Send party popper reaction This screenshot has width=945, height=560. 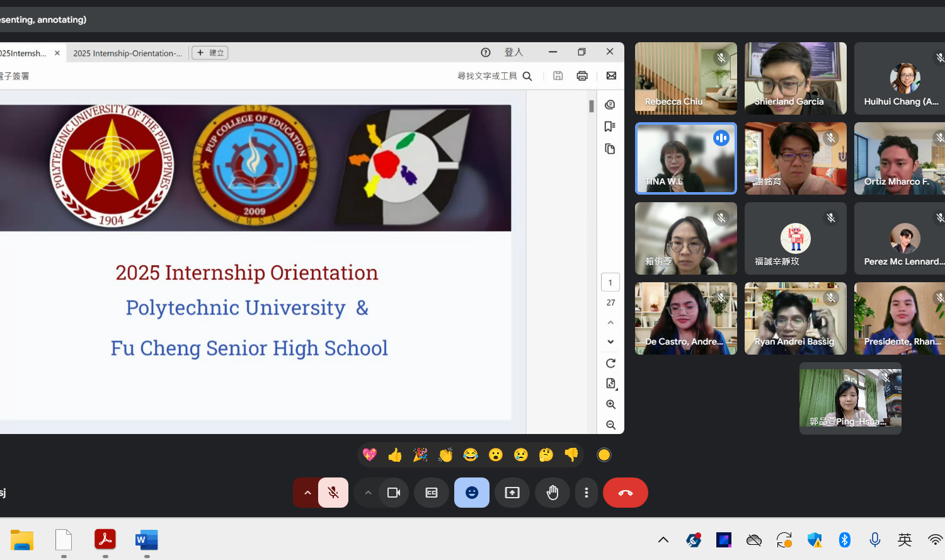pos(420,455)
